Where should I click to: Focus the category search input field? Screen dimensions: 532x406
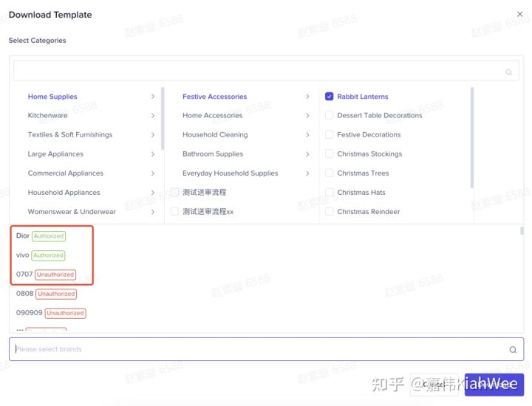[x=266, y=70]
